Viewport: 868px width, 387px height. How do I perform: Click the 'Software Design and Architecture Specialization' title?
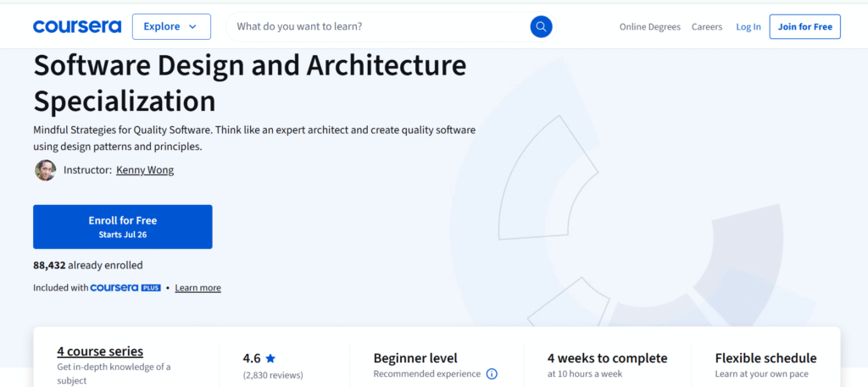point(250,83)
